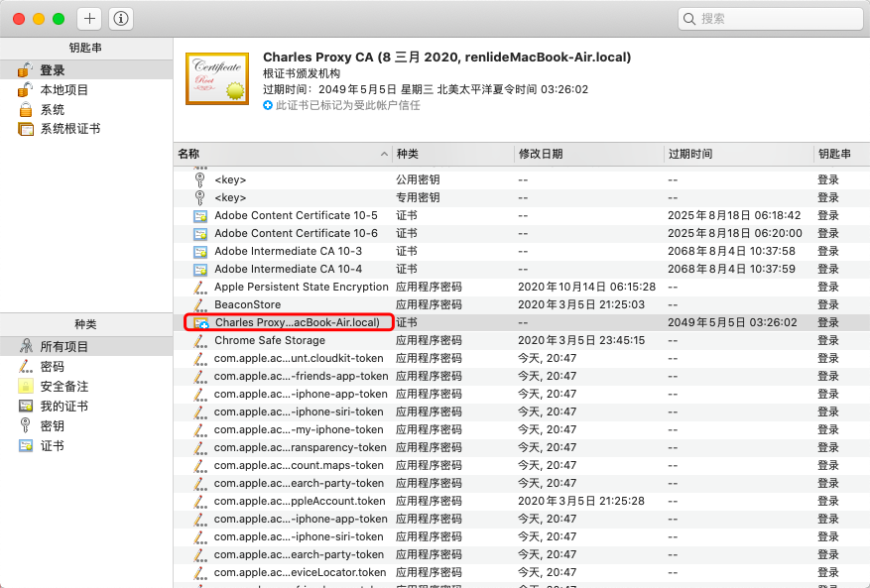Click expiry date 2068年8月4日 10:37:59
Image resolution: width=870 pixels, height=588 pixels.
[x=731, y=269]
